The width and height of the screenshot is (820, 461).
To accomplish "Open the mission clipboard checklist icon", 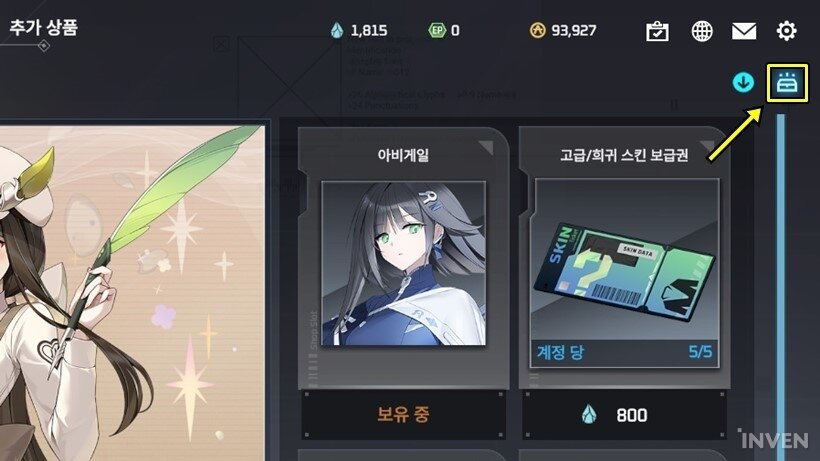I will pyautogui.click(x=657, y=31).
